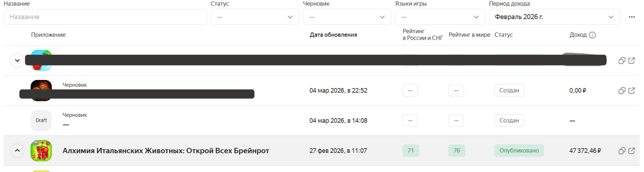This screenshot has width=644, height=172.
Task: Open the Статус filter dropdown
Action: [255, 17]
